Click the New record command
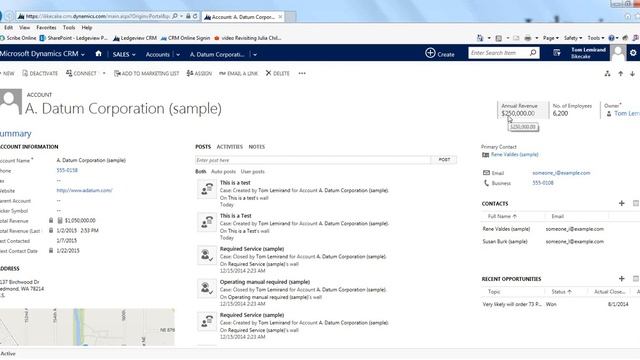This screenshot has width=640, height=360. click(x=7, y=73)
